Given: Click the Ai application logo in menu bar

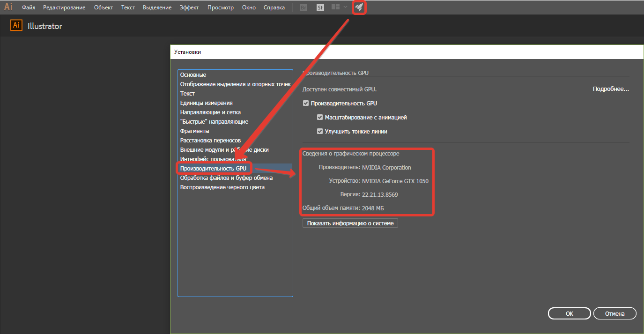Looking at the screenshot, I should [8, 7].
